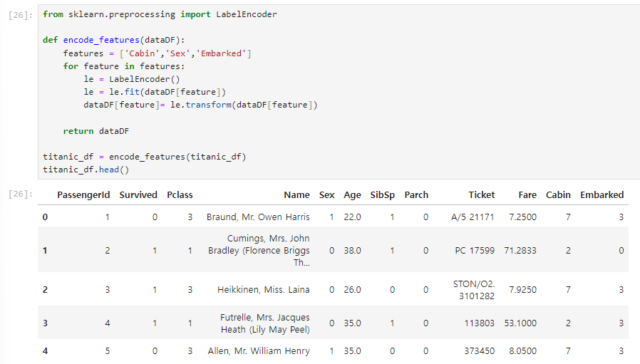Select the name 'Heikkinen, Miss. Laina'

coord(263,290)
